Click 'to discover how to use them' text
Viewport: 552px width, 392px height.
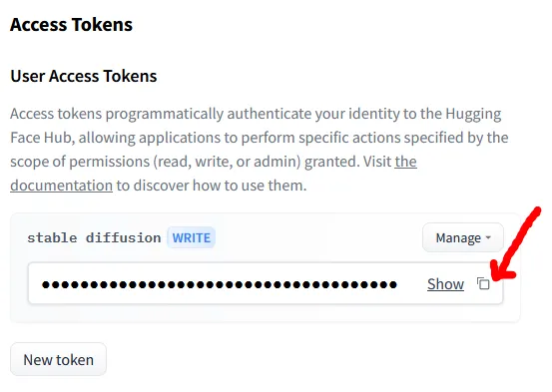click(212, 186)
